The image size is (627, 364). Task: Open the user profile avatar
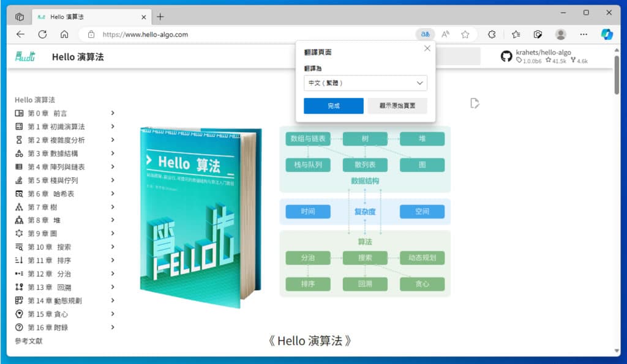click(561, 34)
